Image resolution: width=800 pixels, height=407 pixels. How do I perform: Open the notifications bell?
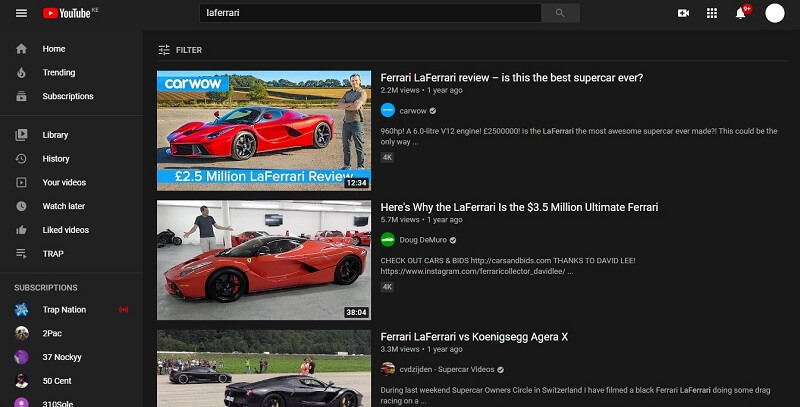[741, 13]
